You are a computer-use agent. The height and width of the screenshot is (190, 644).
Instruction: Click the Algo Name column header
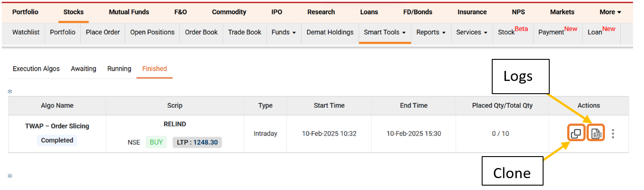(57, 106)
